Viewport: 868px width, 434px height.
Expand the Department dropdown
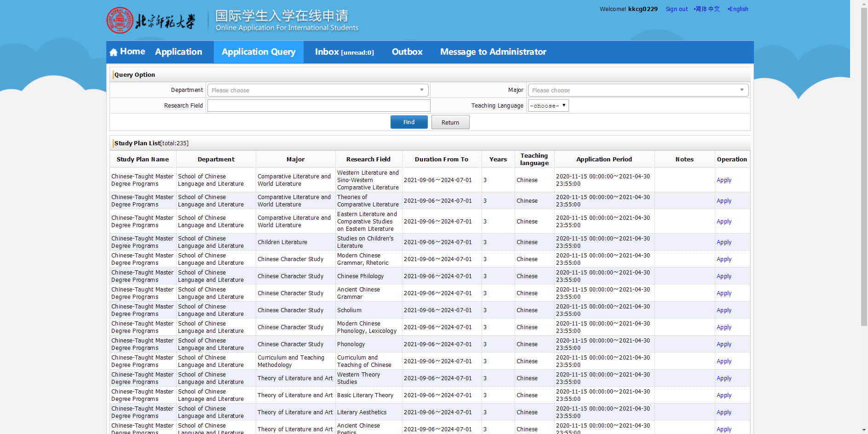point(318,90)
